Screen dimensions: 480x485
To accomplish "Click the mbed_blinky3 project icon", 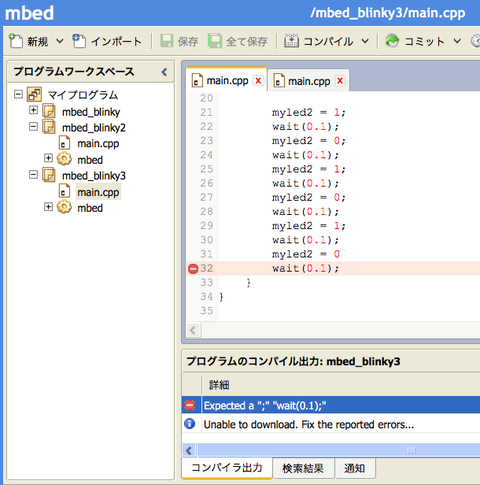I will point(49,175).
